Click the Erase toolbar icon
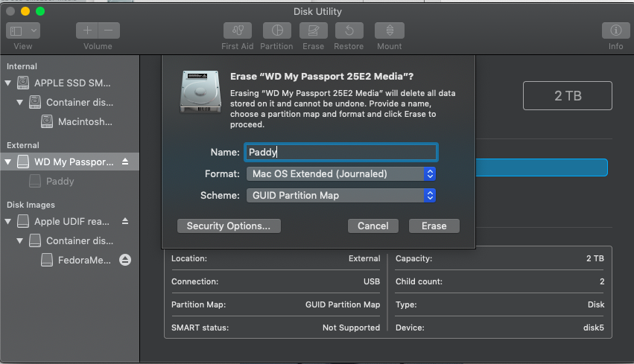 314,31
